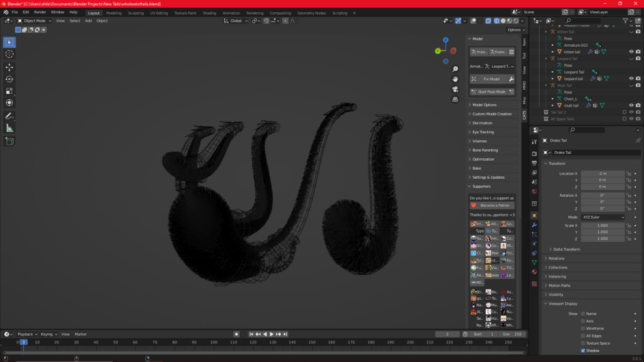644x362 pixels.
Task: Select the Rotate tool
Action: click(x=9, y=79)
